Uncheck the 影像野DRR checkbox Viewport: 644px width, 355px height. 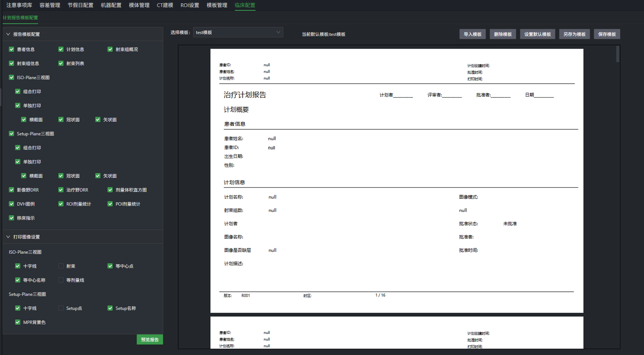click(11, 190)
